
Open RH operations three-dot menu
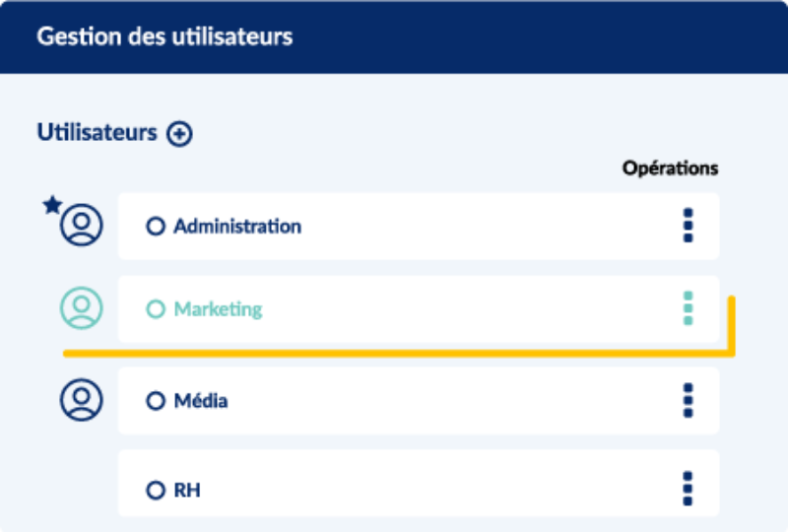pyautogui.click(x=688, y=489)
